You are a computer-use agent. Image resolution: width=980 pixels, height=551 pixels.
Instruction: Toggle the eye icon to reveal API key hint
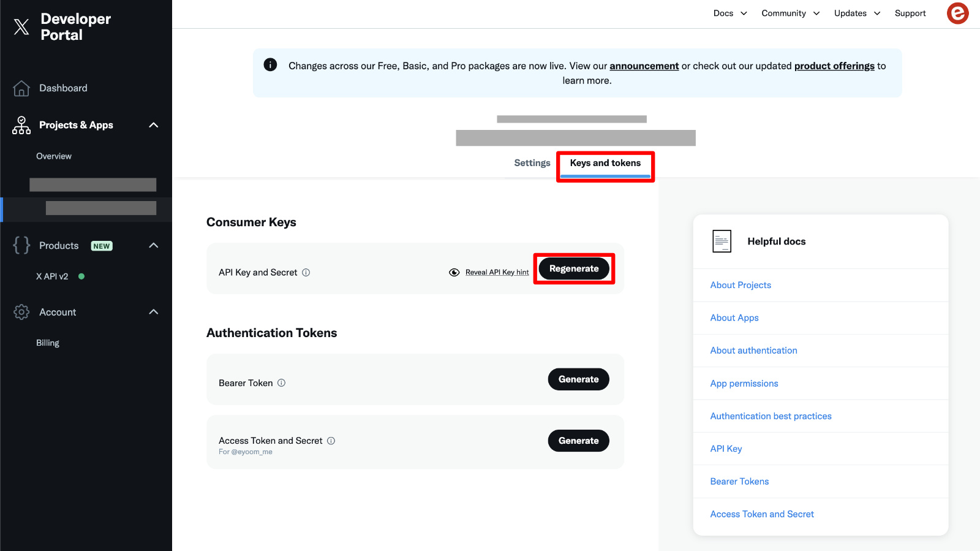tap(454, 272)
